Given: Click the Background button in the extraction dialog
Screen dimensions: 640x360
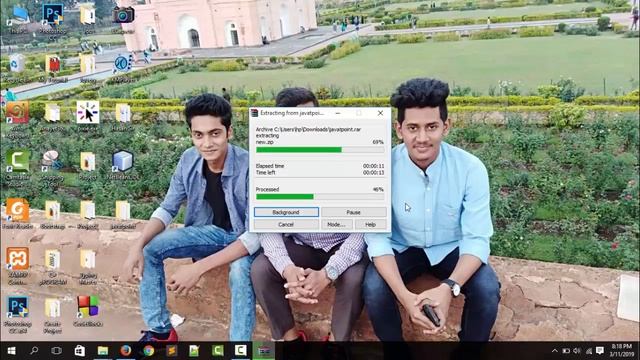Looking at the screenshot, I should point(286,212).
